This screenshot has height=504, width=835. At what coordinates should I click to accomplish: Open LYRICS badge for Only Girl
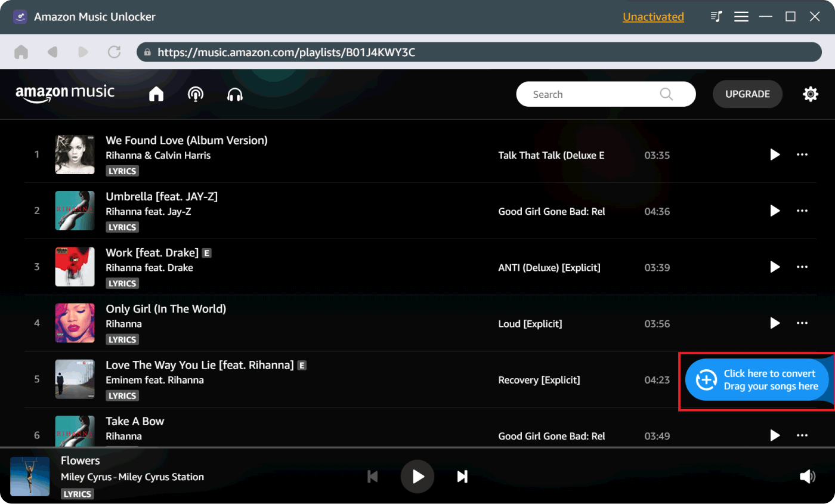[122, 339]
